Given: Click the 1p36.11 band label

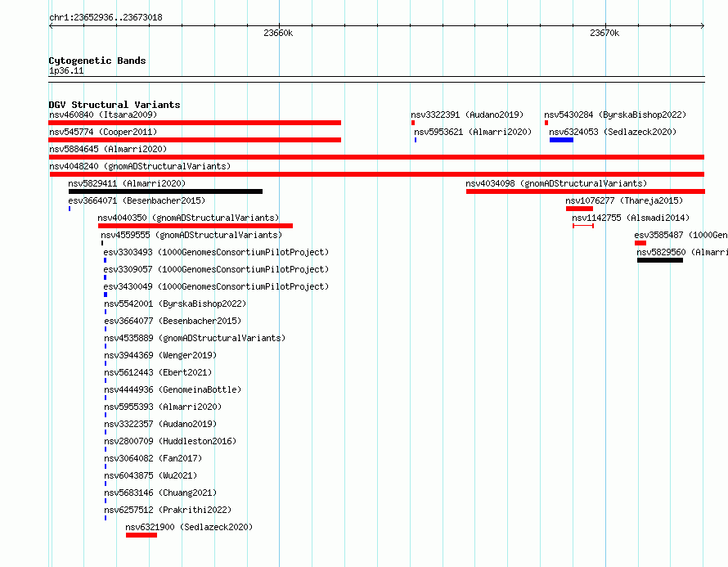Looking at the screenshot, I should pyautogui.click(x=66, y=71).
